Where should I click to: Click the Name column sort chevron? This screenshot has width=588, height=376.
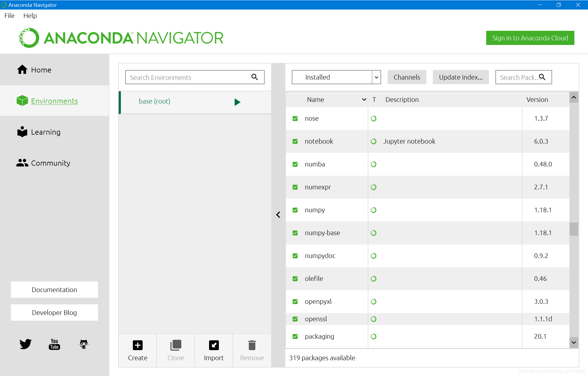tap(364, 100)
